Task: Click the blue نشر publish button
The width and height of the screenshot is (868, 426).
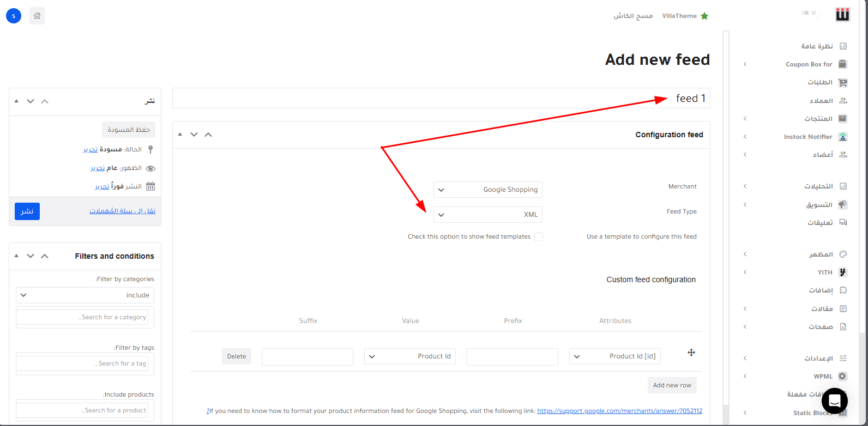Action: [x=27, y=211]
